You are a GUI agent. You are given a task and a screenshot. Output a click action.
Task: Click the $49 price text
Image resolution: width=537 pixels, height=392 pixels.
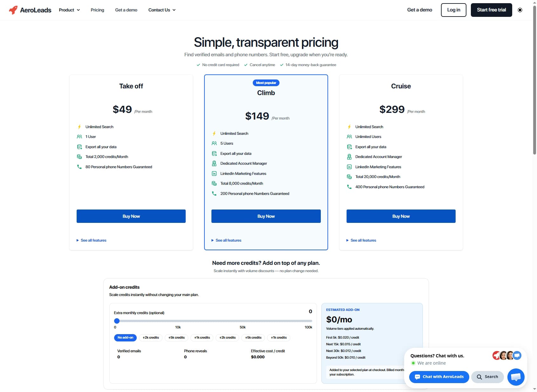pos(122,109)
